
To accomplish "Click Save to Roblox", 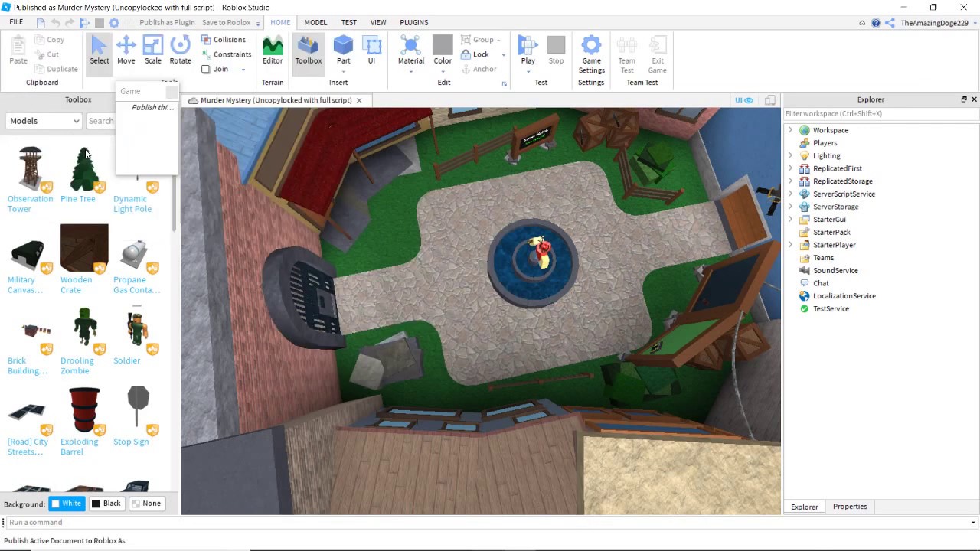I will coord(226,23).
